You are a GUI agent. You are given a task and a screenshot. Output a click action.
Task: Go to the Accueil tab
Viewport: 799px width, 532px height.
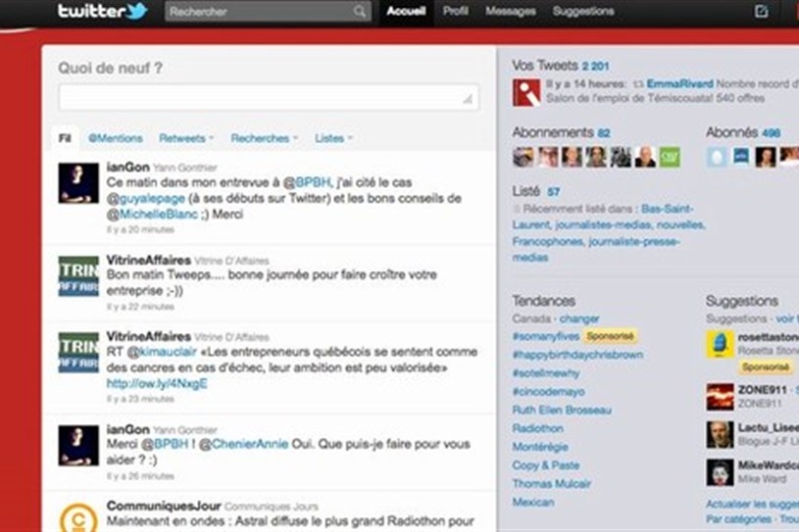[406, 11]
